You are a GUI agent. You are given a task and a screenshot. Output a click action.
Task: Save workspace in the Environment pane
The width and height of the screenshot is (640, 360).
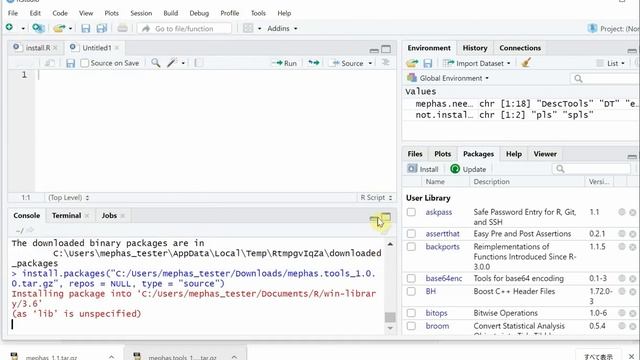[427, 63]
